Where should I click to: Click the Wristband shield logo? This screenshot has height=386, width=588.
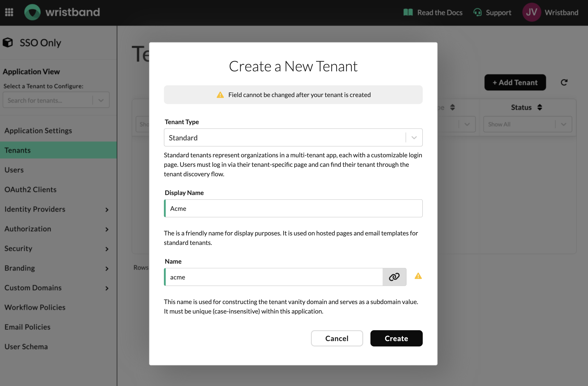(32, 12)
